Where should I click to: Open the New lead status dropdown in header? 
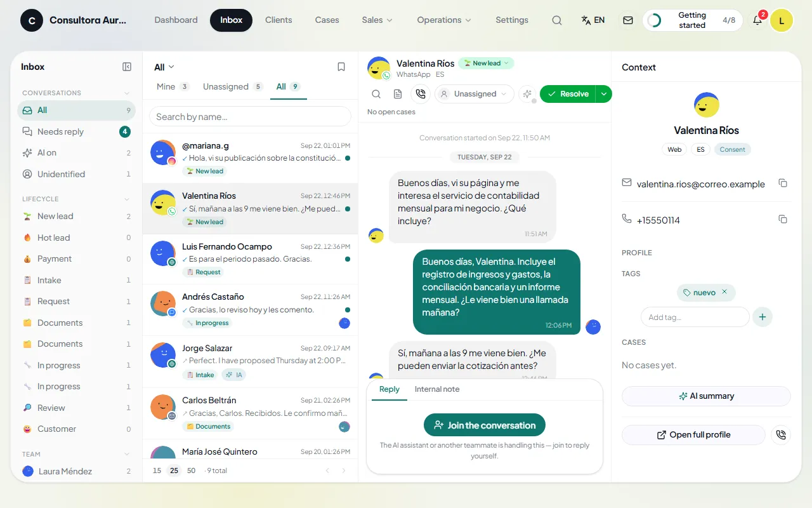pyautogui.click(x=486, y=63)
